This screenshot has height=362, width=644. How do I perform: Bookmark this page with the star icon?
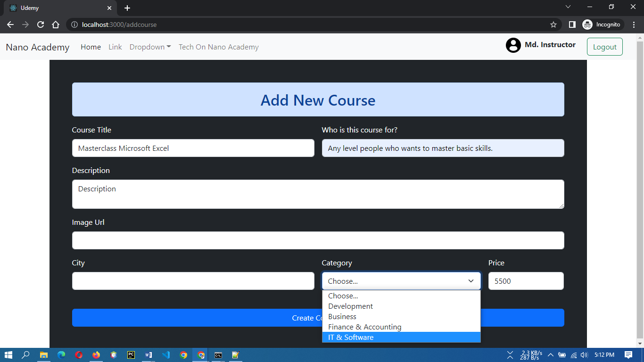pos(553,24)
